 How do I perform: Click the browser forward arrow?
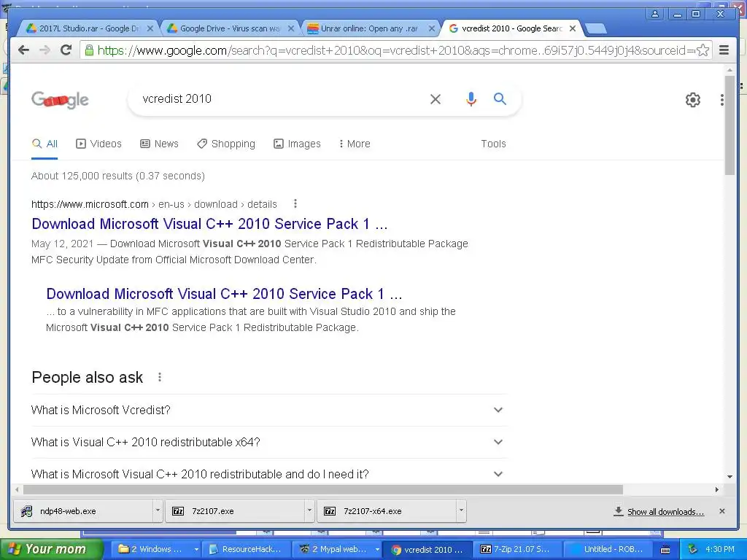(x=44, y=50)
